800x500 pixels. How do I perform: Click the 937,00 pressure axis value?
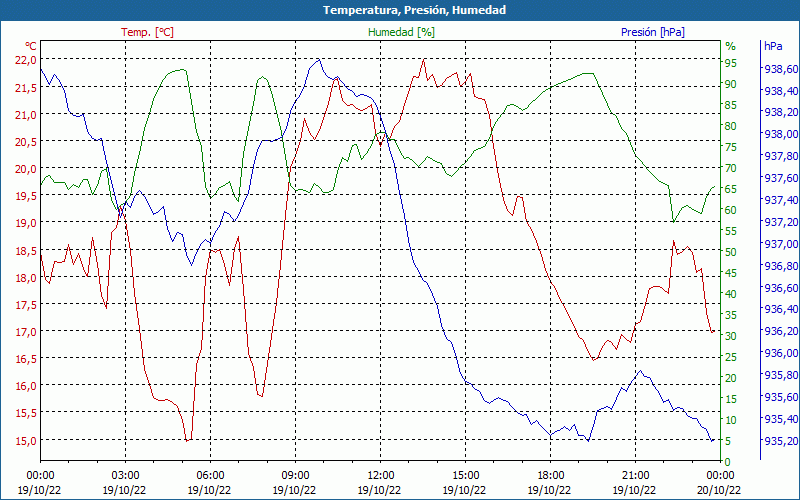[781, 244]
